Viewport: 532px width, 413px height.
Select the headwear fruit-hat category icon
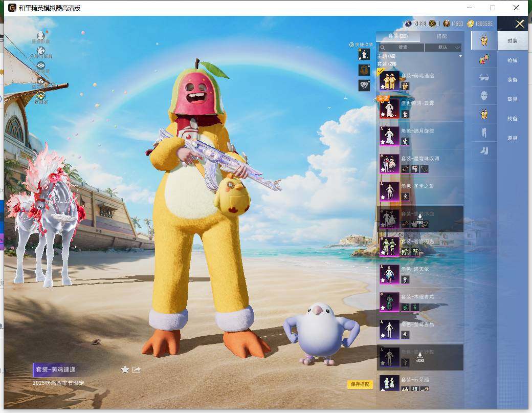pos(484,59)
